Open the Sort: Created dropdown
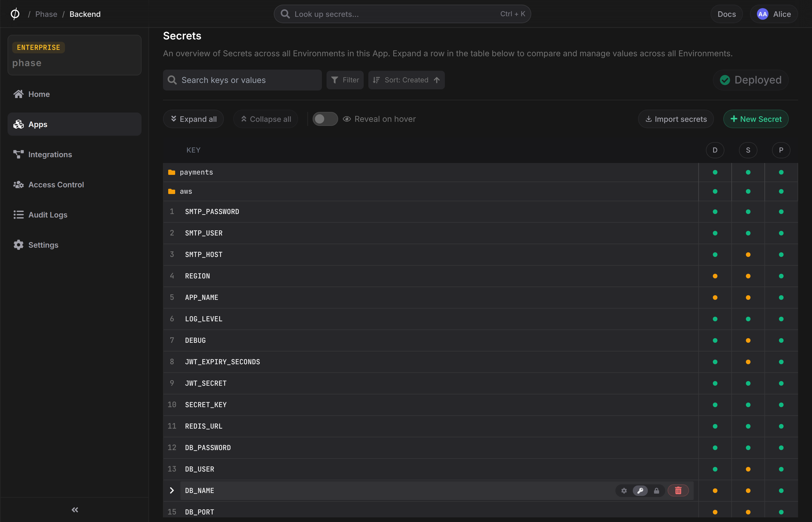812x522 pixels. pos(406,80)
